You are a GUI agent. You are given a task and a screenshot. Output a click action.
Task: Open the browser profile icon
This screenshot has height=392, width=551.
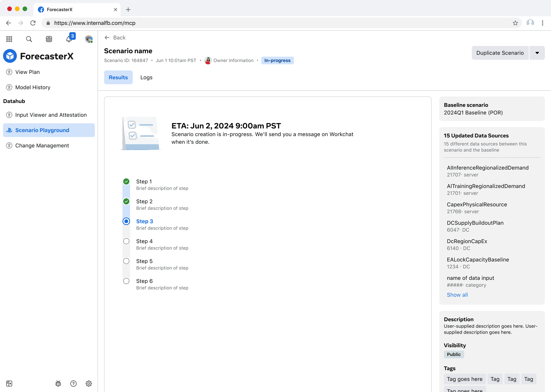click(x=530, y=23)
